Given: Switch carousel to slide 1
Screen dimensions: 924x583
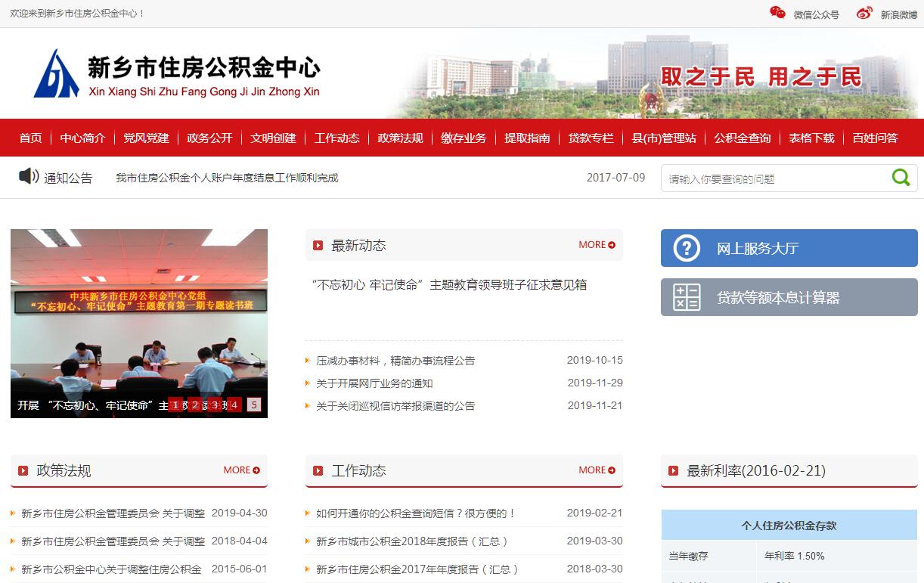Looking at the screenshot, I should pyautogui.click(x=175, y=405).
